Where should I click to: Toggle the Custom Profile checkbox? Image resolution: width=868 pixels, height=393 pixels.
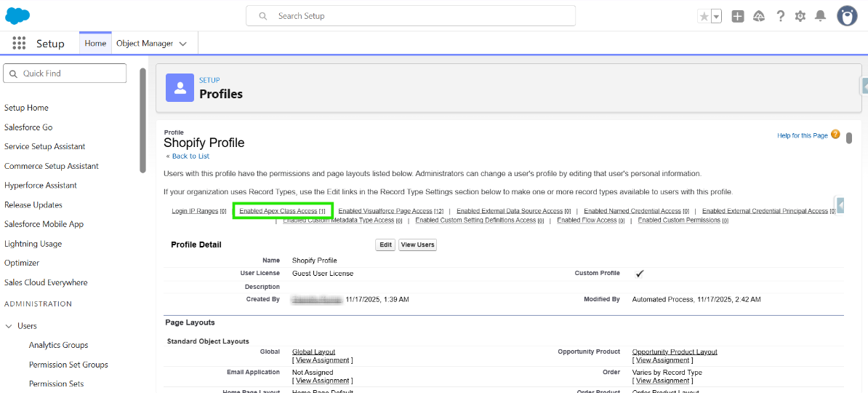point(640,274)
